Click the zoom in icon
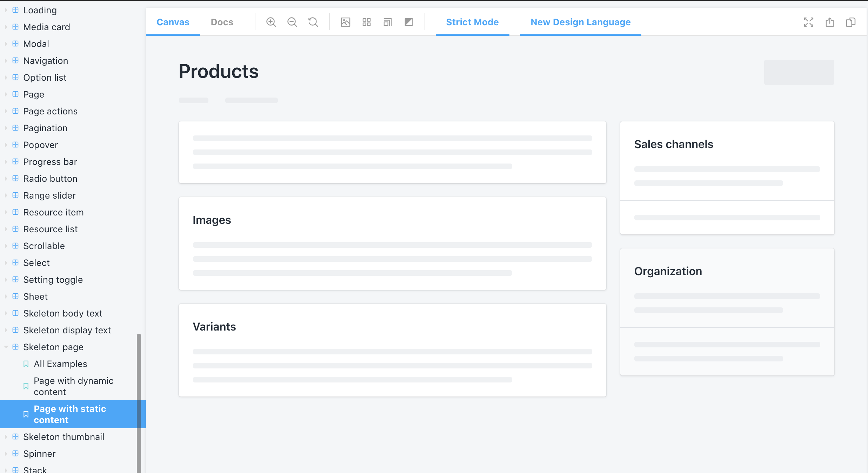This screenshot has height=473, width=868. [x=271, y=22]
